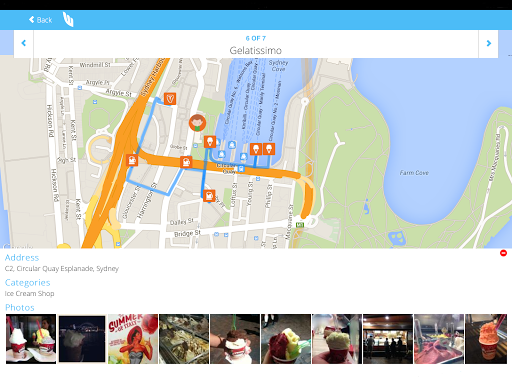Image resolution: width=512 pixels, height=384 pixels.
Task: Click the red remove icon beside Address
Action: (x=503, y=253)
